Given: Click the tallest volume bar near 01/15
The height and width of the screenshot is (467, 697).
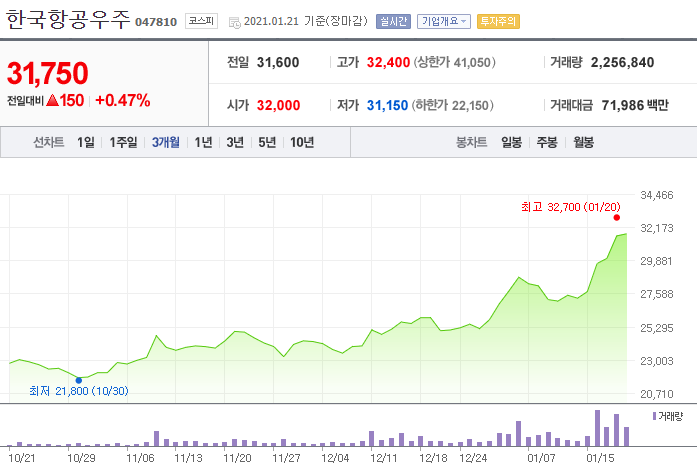Looking at the screenshot, I should [597, 428].
